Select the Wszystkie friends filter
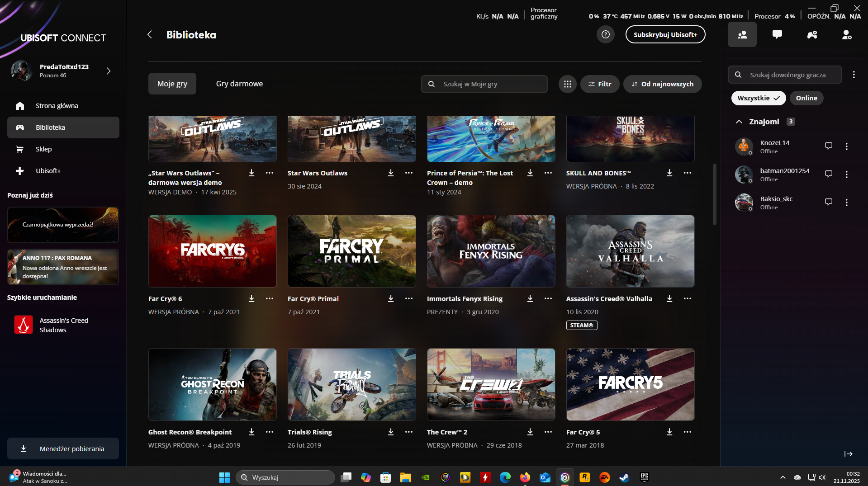The height and width of the screenshot is (486, 868). pyautogui.click(x=758, y=98)
